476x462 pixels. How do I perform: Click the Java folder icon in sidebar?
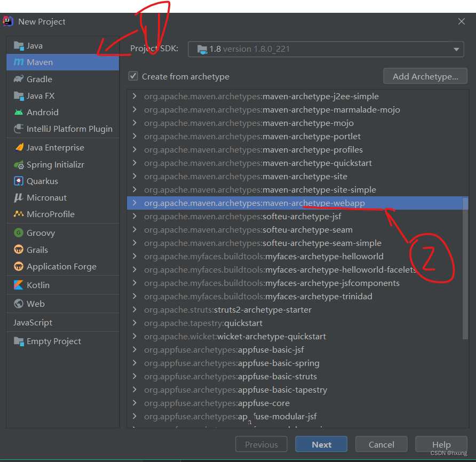pos(19,46)
